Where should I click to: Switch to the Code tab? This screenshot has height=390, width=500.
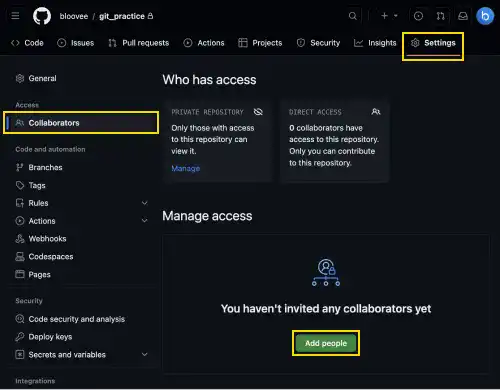[x=27, y=43]
